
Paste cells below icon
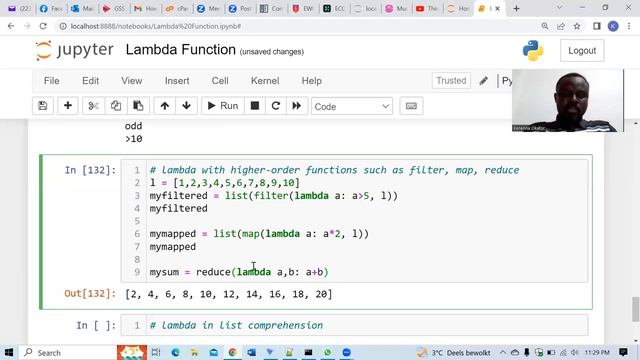pyautogui.click(x=138, y=106)
